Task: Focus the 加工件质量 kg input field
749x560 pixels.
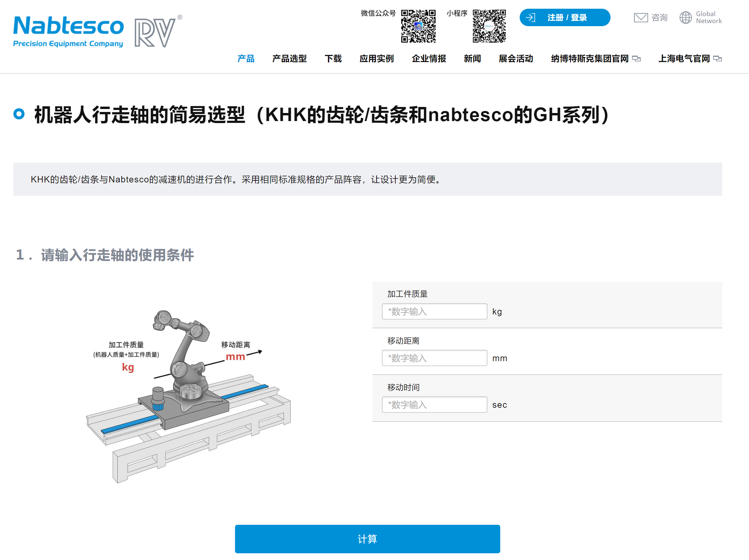Action: [435, 312]
